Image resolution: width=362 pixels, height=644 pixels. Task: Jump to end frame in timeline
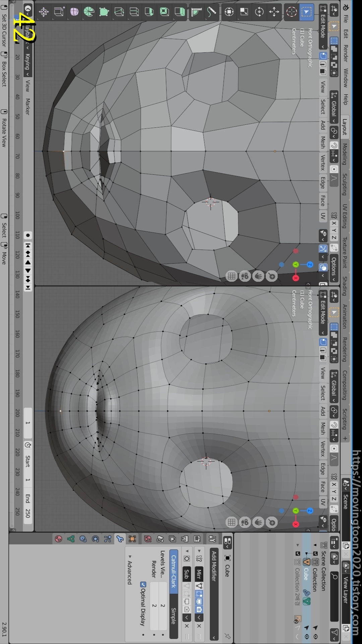tap(28, 287)
